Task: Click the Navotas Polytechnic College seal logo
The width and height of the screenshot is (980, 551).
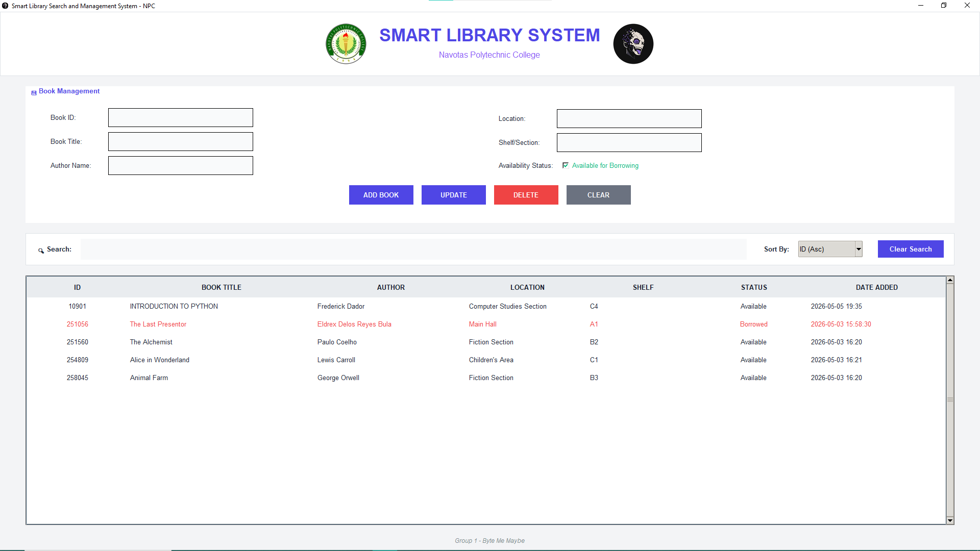Action: 346,44
